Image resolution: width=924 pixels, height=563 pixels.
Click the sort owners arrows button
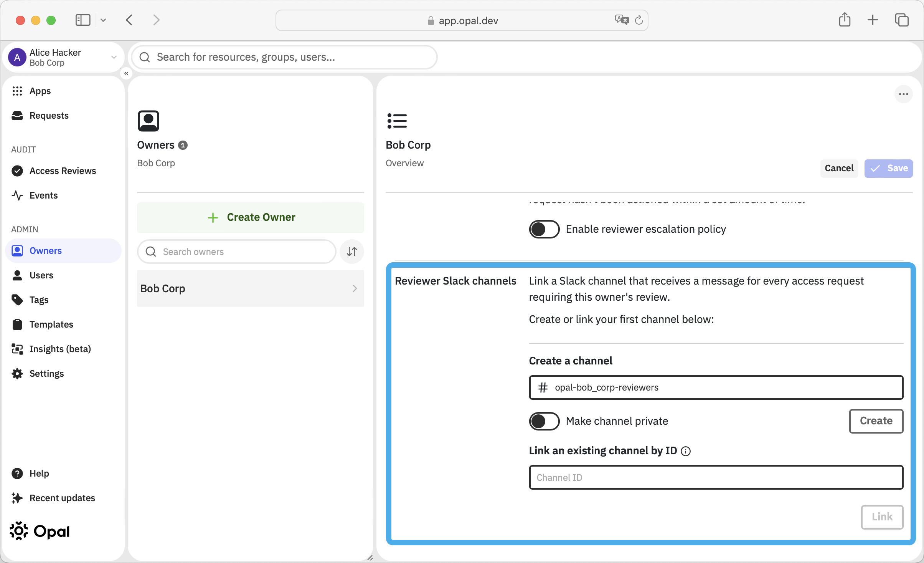pyautogui.click(x=352, y=252)
